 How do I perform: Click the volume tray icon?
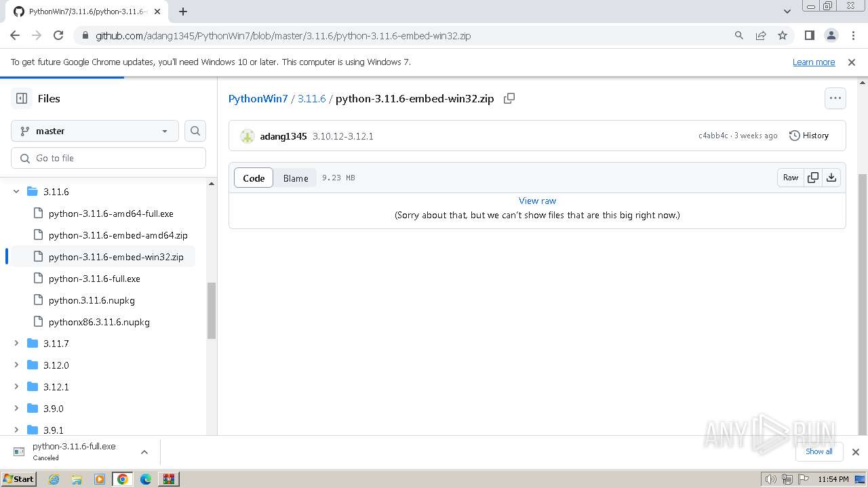[770, 479]
